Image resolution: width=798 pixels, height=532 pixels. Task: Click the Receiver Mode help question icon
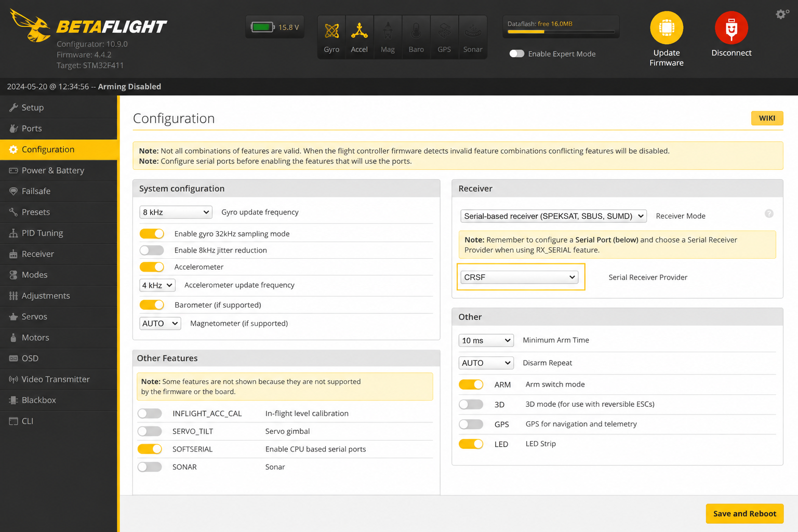[769, 214]
